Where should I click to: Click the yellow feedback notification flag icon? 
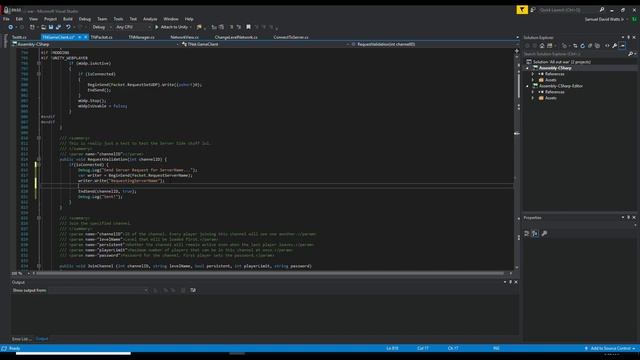[522, 10]
